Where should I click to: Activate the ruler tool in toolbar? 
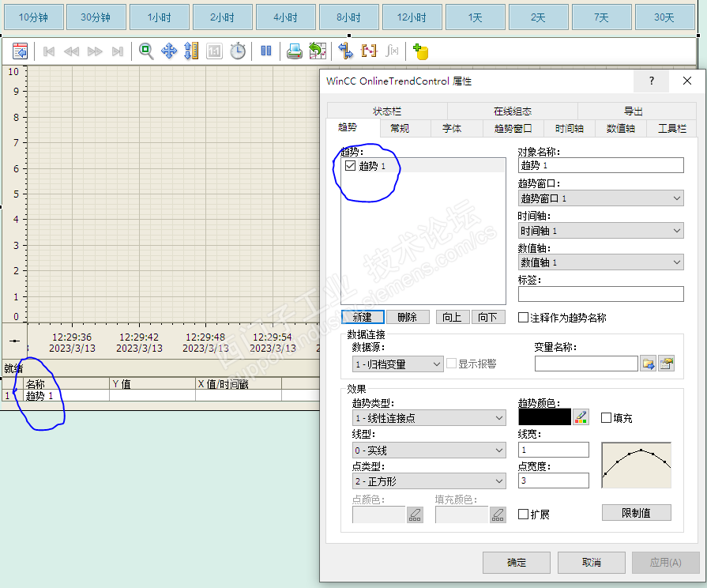point(191,51)
